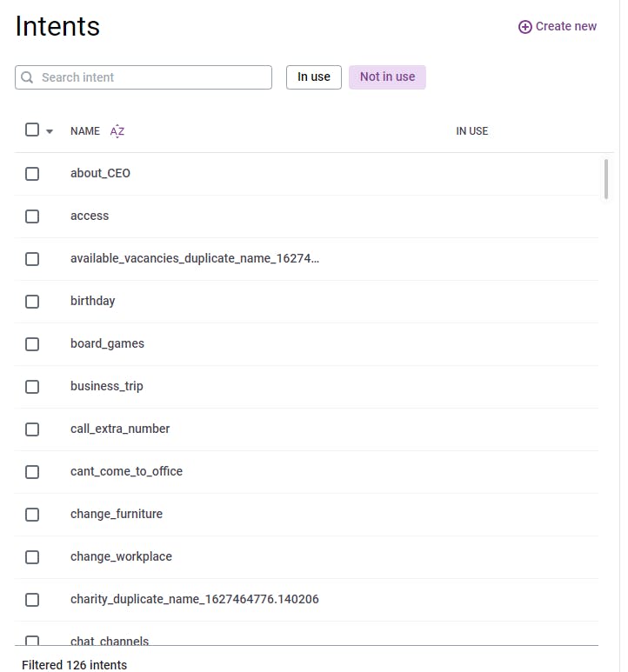Toggle the In use filter
This screenshot has height=672, width=628.
pyautogui.click(x=313, y=77)
